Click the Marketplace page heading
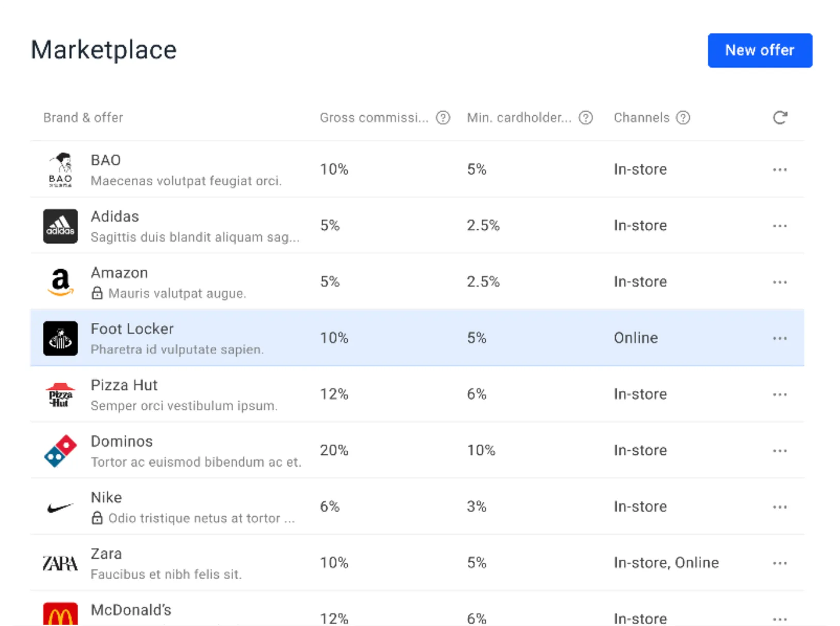Viewport: 840px width, 626px height. tap(103, 50)
